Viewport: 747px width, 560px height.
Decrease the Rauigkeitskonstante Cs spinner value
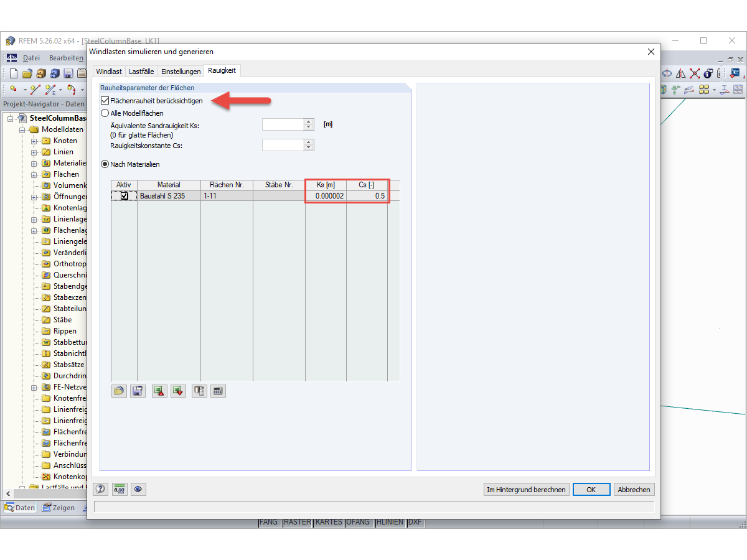[x=309, y=148]
